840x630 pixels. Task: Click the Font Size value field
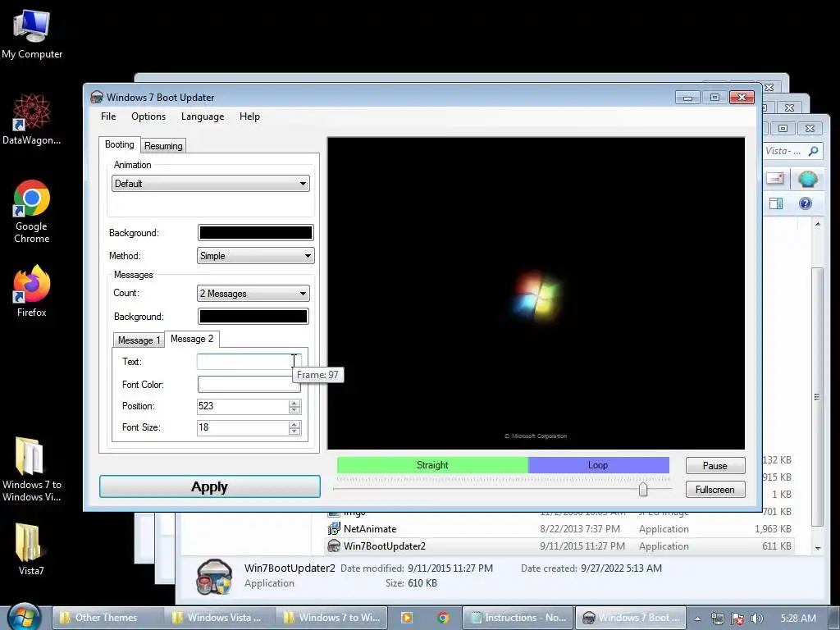tap(242, 427)
